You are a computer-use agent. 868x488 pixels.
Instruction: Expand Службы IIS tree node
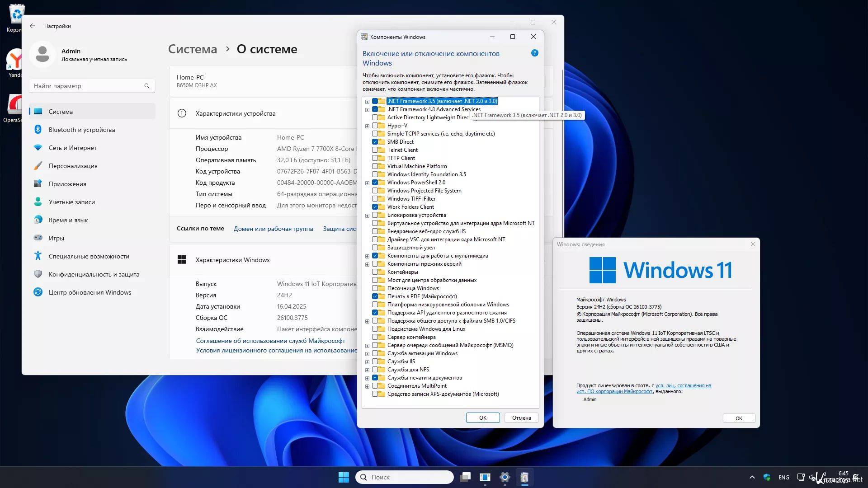point(367,362)
